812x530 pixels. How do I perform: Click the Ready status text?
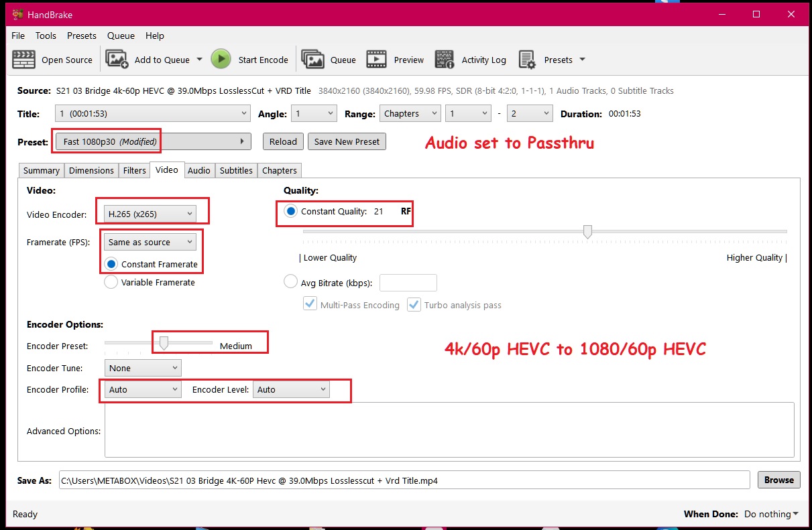pos(25,514)
